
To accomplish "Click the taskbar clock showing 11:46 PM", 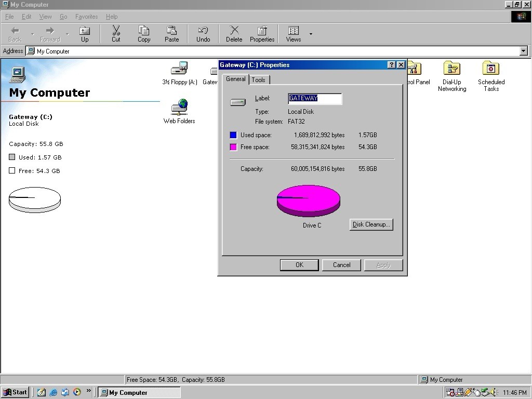I will [515, 393].
